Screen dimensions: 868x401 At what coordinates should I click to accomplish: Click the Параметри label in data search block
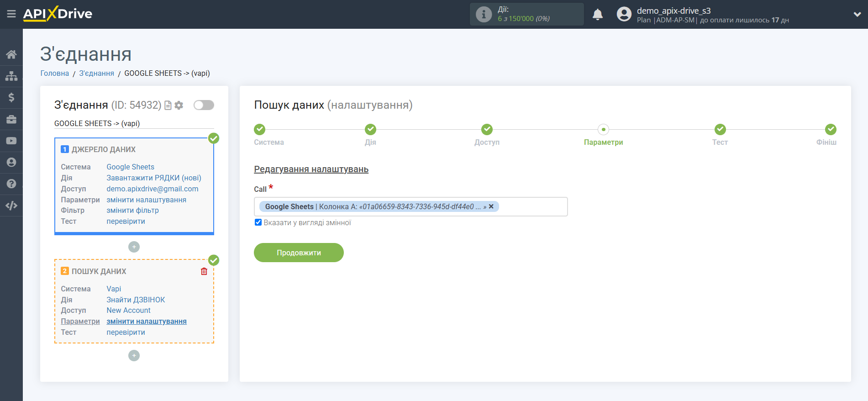point(80,321)
